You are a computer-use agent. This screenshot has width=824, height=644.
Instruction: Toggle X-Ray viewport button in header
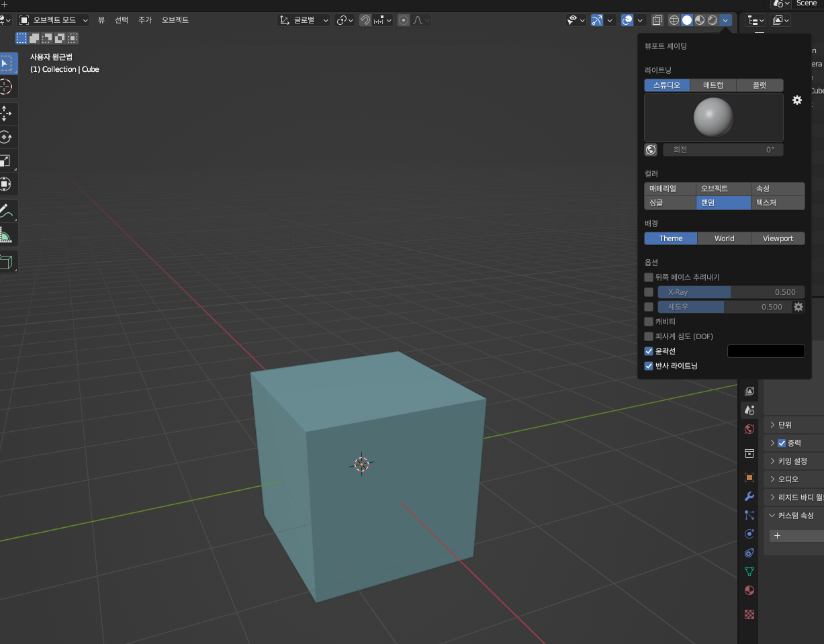point(657,20)
